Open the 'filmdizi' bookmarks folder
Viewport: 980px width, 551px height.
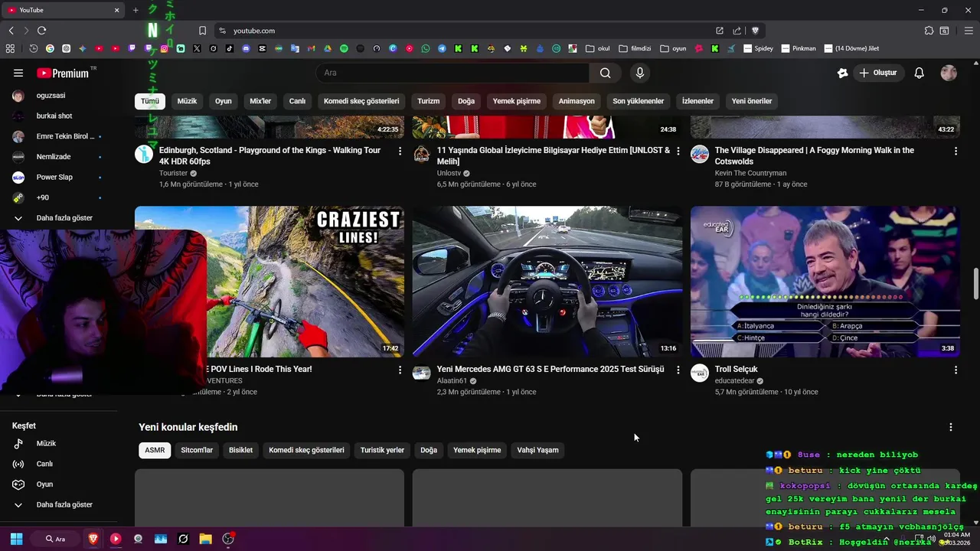(635, 48)
